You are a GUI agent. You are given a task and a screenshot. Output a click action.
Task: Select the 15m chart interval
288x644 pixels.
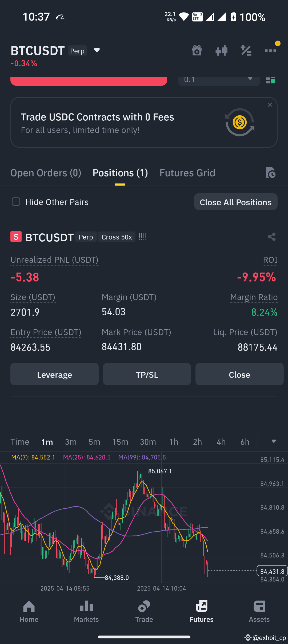tap(120, 442)
